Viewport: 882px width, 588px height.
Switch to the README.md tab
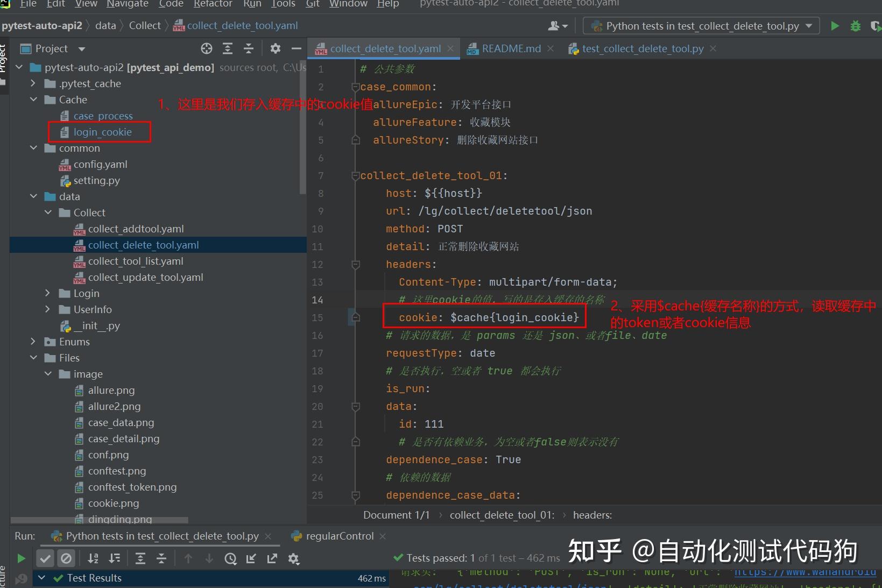point(510,48)
